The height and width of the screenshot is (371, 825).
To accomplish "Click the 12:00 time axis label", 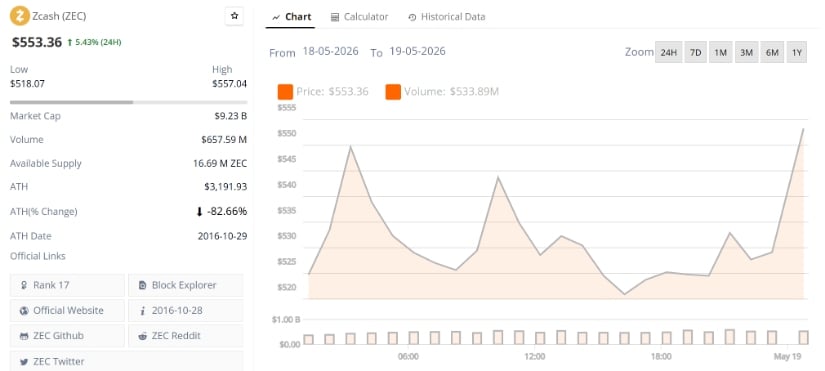I will click(535, 357).
